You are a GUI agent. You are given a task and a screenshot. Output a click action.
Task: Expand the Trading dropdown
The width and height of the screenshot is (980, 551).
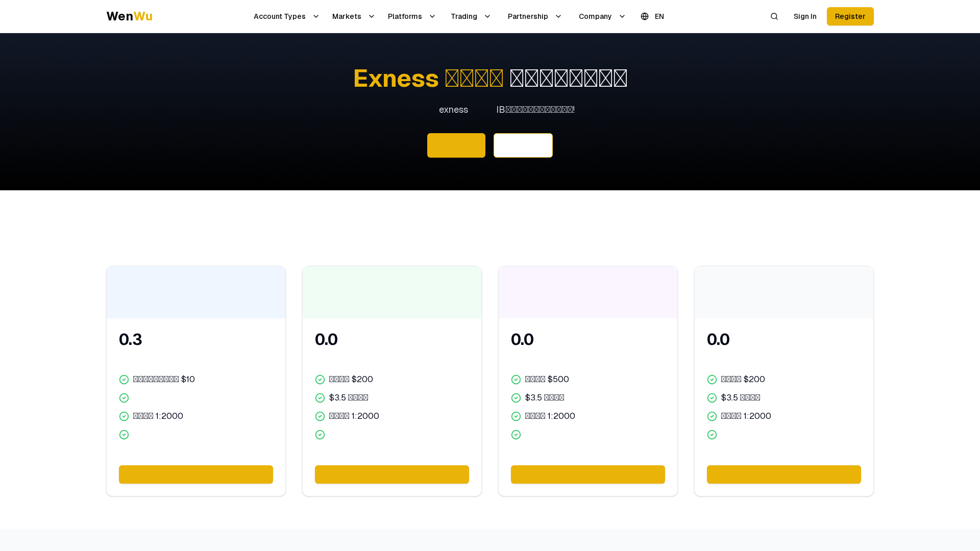coord(470,16)
